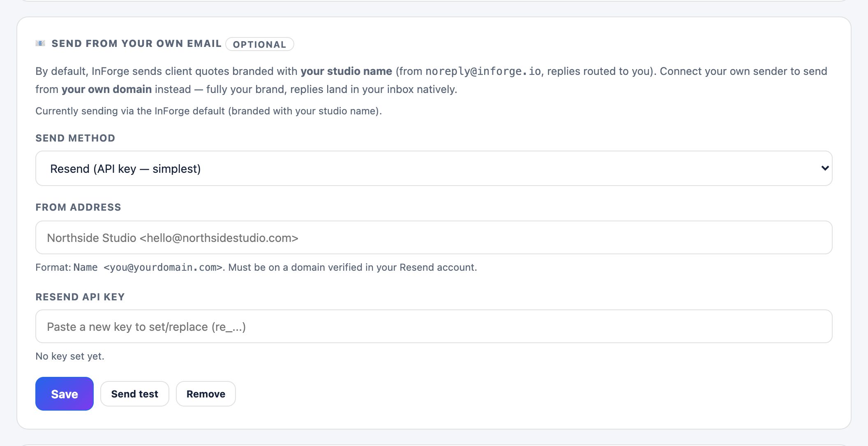Click the "SEND METHOD" label
The image size is (868, 446).
[75, 138]
